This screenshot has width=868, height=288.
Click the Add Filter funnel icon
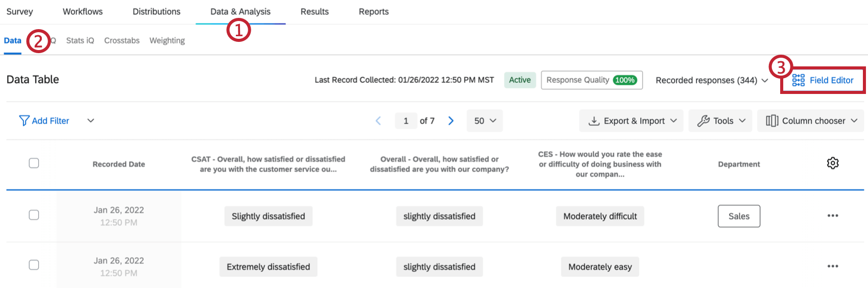24,121
